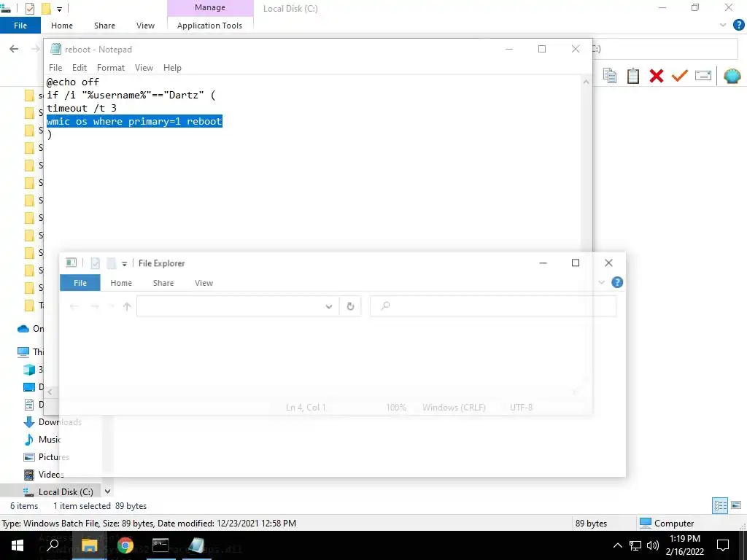Open Notepad's Help menu
This screenshot has width=747, height=560.
172,68
